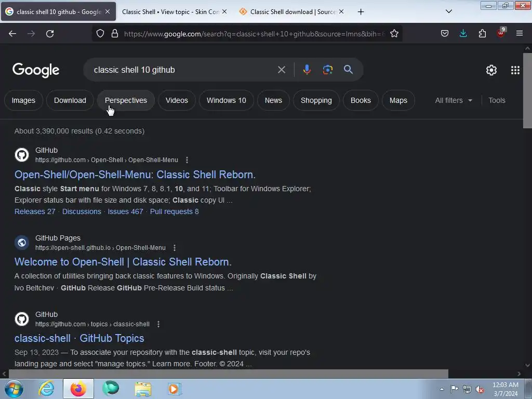This screenshot has width=532, height=399.
Task: Filter results by Videos
Action: coord(177,100)
